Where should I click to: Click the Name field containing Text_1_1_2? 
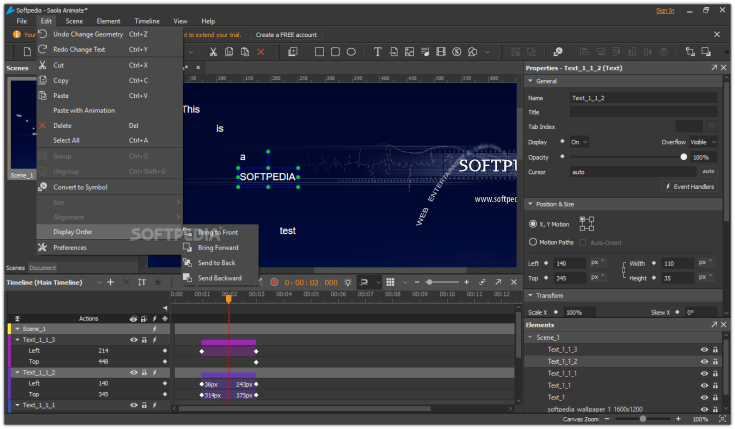(x=642, y=98)
